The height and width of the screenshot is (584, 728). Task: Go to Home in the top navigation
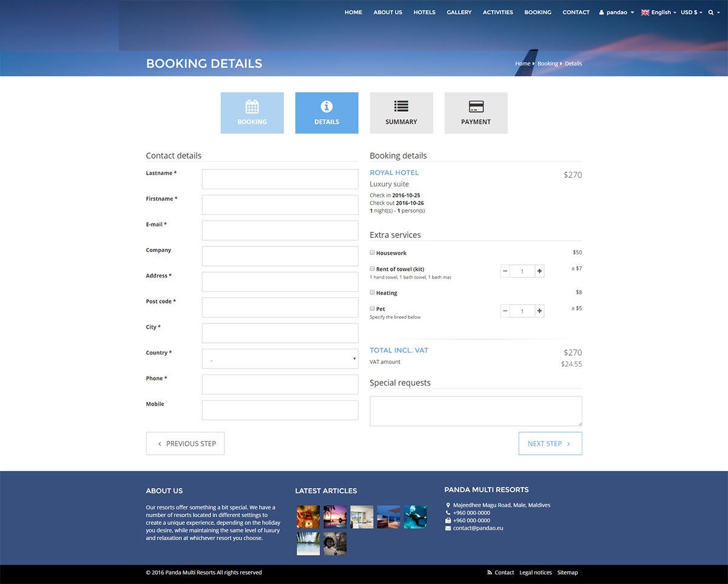pos(353,12)
